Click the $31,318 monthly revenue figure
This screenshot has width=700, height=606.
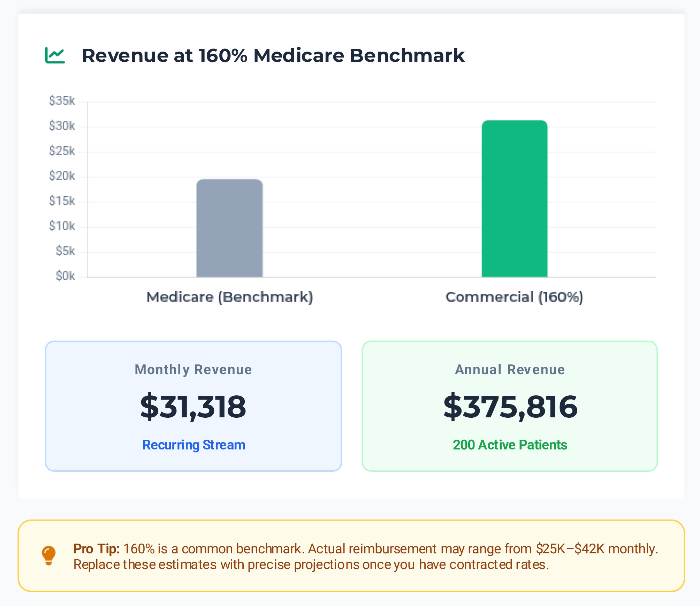tap(193, 407)
